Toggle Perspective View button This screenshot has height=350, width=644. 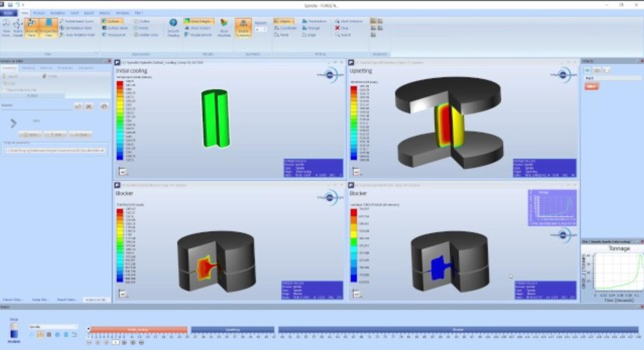[48, 28]
